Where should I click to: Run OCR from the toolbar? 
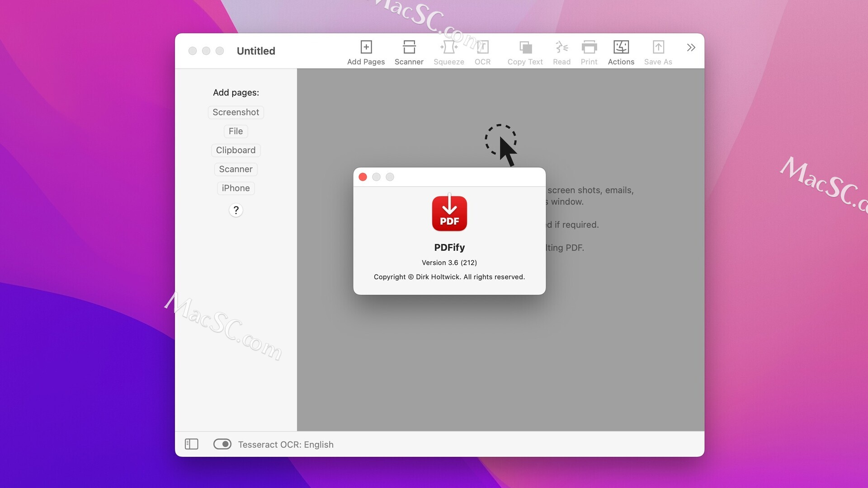(482, 52)
